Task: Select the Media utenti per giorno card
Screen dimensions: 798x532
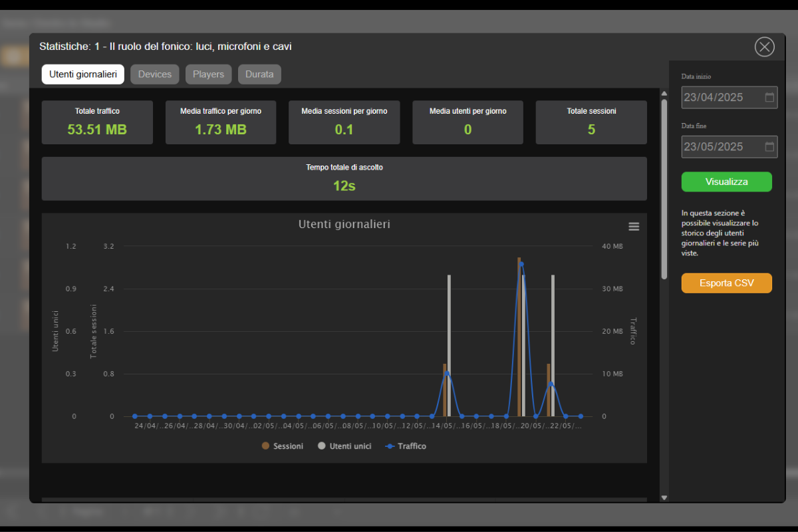Action: (x=467, y=122)
